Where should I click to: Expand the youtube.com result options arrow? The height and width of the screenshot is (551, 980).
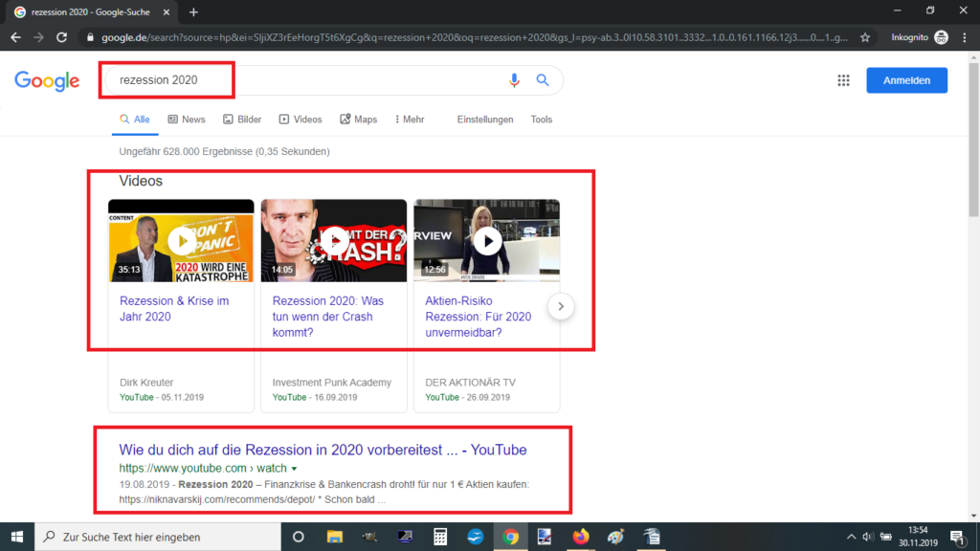click(295, 469)
